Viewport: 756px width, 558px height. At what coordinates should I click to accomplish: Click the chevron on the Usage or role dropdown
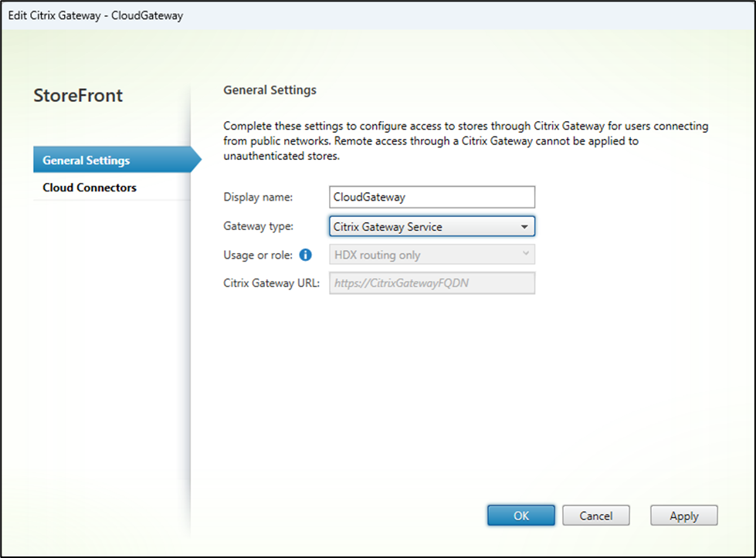click(x=525, y=254)
